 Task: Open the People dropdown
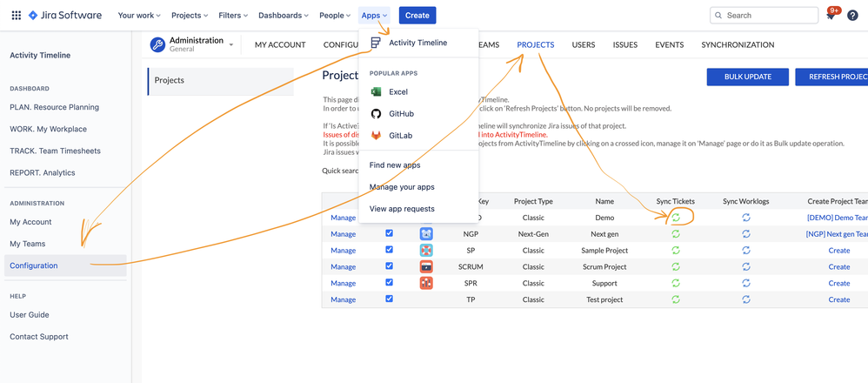click(335, 16)
